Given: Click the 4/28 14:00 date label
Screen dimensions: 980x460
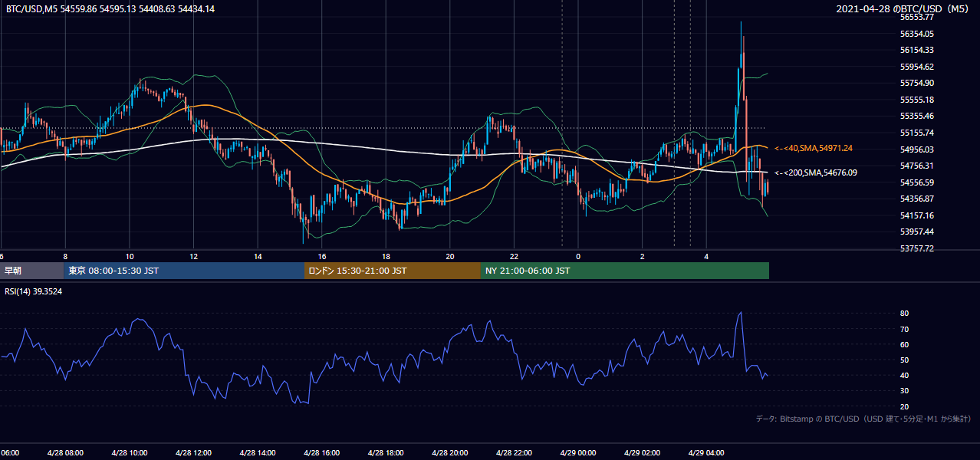Looking at the screenshot, I should 258,453.
